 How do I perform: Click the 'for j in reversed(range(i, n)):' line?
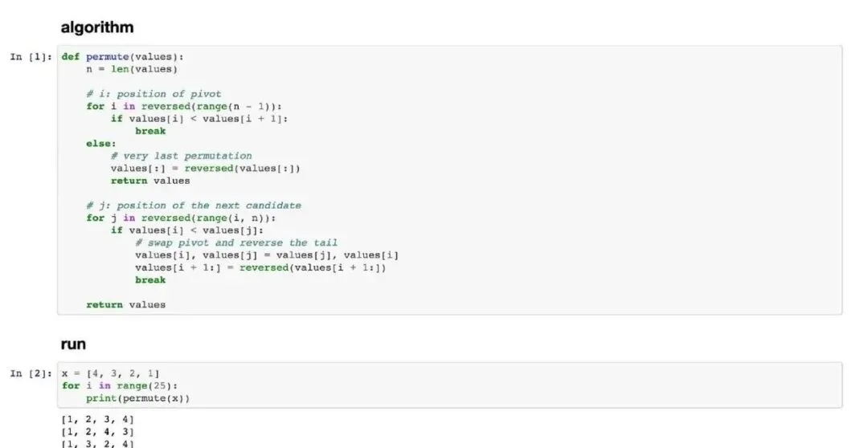click(x=181, y=218)
